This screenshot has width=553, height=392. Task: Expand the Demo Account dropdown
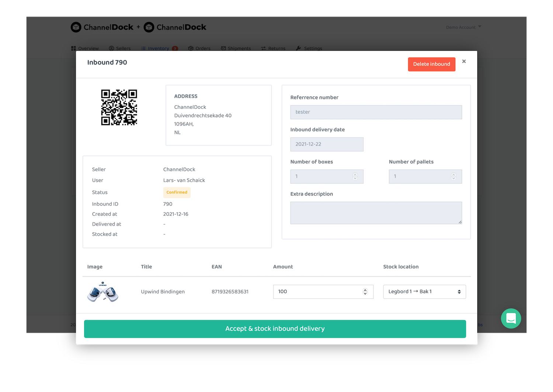coord(463,27)
